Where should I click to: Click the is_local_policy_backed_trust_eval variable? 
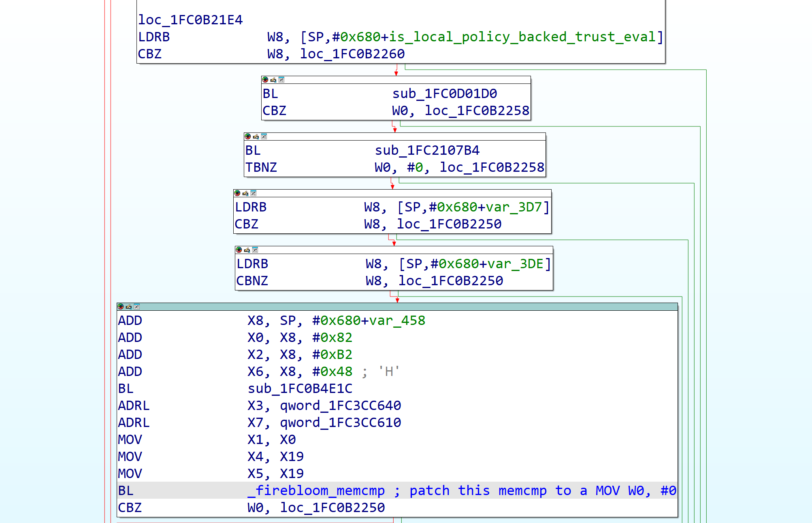pyautogui.click(x=522, y=37)
